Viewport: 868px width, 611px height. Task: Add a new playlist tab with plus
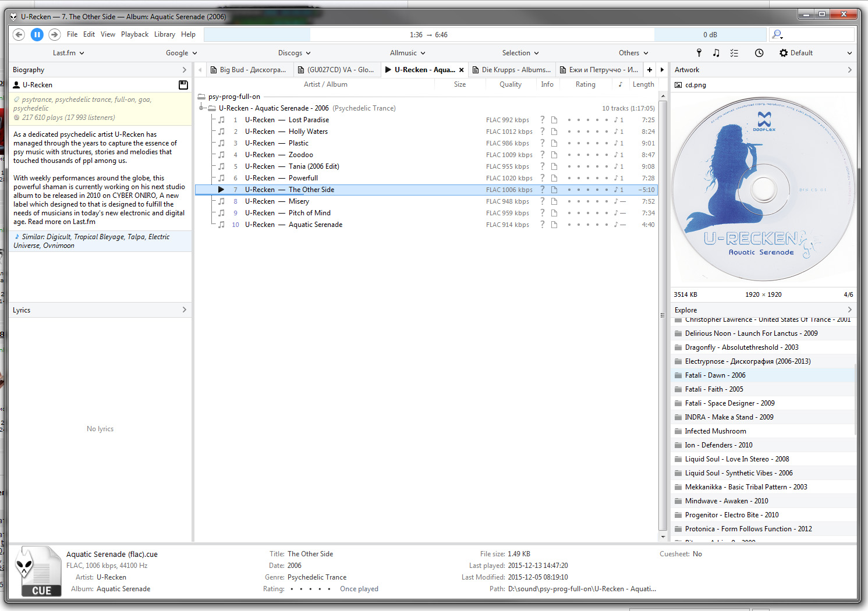650,70
